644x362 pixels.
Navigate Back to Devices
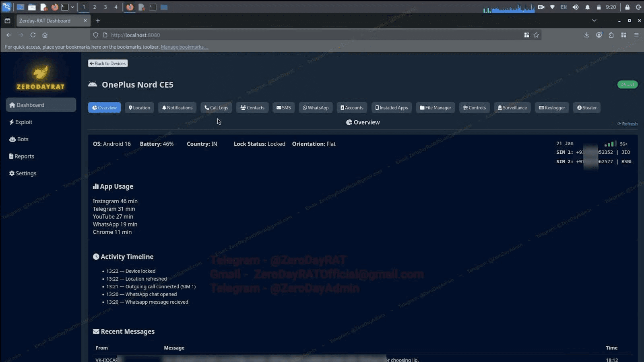click(107, 63)
